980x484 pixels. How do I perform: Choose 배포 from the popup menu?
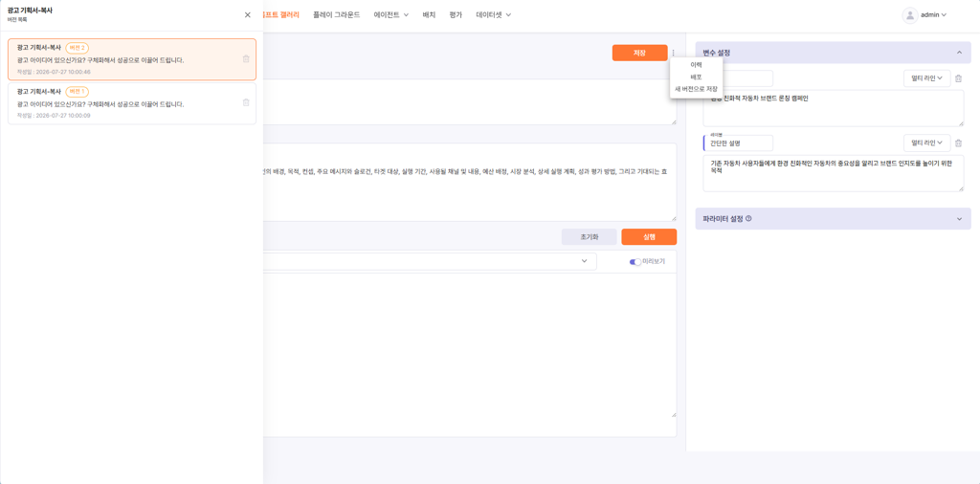(x=697, y=77)
